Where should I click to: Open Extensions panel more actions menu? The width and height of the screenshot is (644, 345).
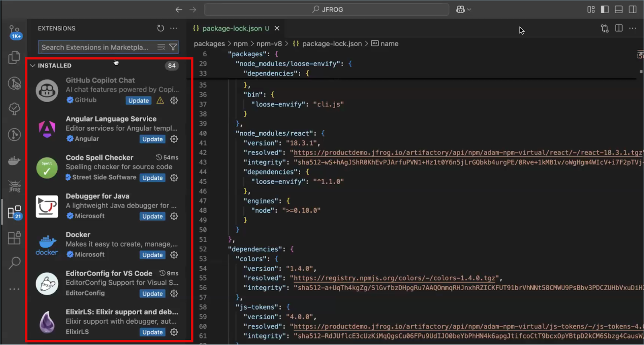(174, 28)
